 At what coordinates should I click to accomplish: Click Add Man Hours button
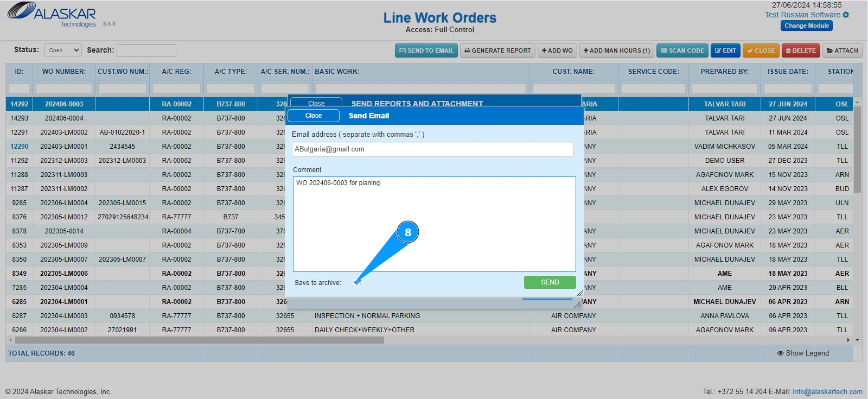[x=616, y=50]
